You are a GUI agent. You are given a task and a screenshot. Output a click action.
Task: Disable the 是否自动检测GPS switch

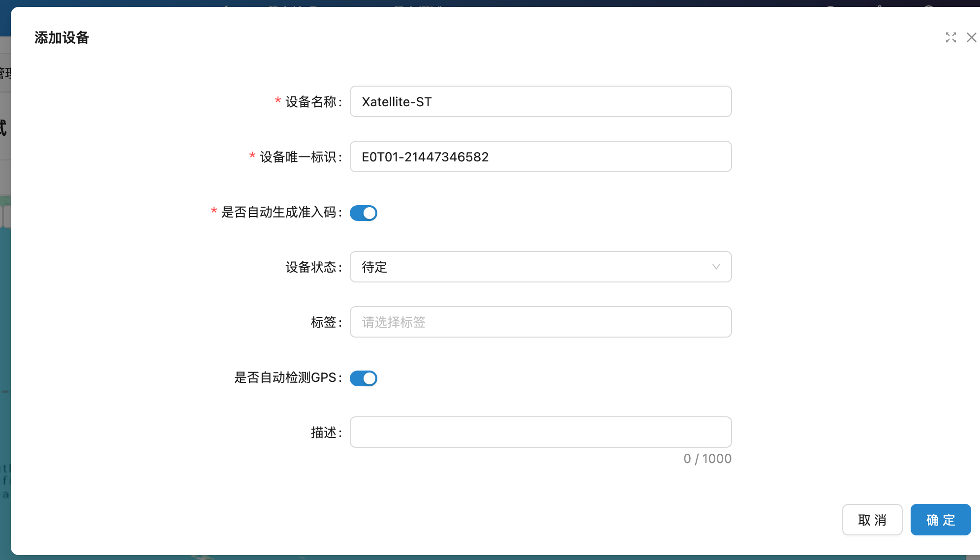point(363,378)
